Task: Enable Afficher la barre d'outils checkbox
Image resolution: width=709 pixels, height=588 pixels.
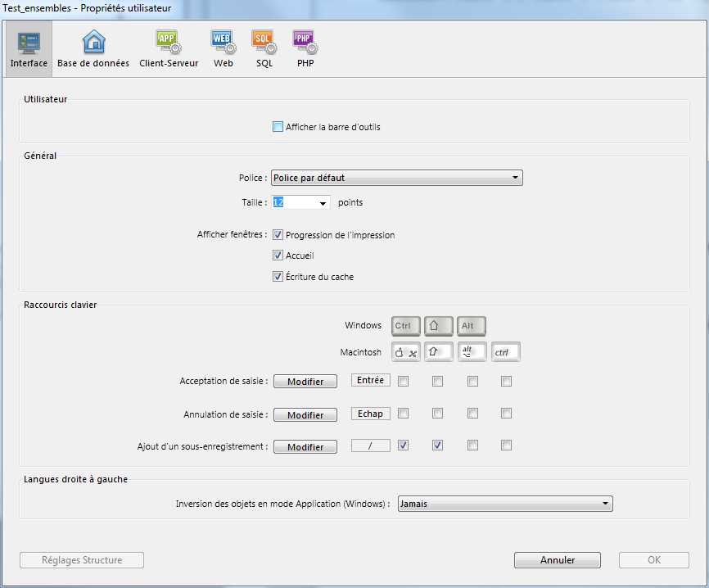Action: (278, 127)
